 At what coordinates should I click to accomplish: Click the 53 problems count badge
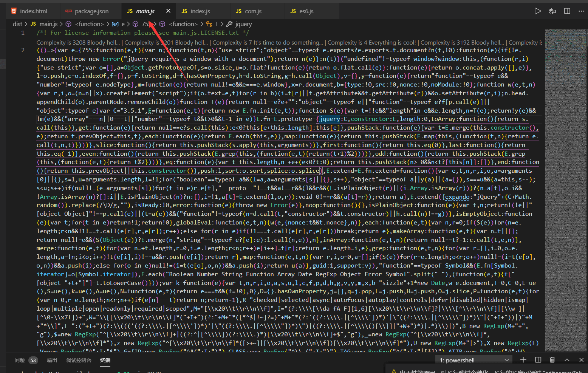pyautogui.click(x=33, y=360)
